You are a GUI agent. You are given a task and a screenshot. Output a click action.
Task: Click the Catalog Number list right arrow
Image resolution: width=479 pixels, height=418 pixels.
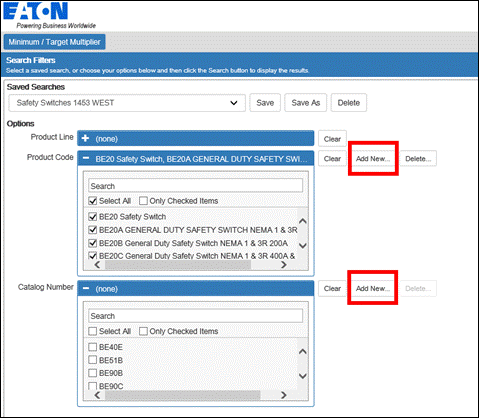(x=284, y=395)
